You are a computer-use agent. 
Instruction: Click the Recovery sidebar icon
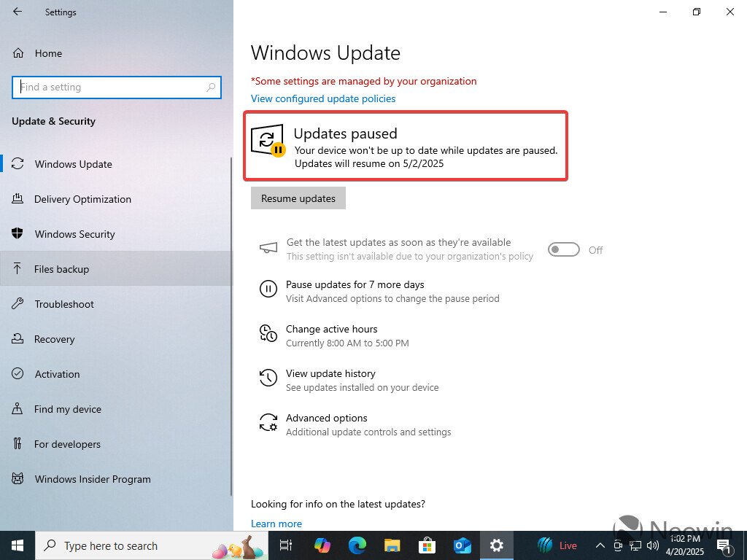click(16, 339)
